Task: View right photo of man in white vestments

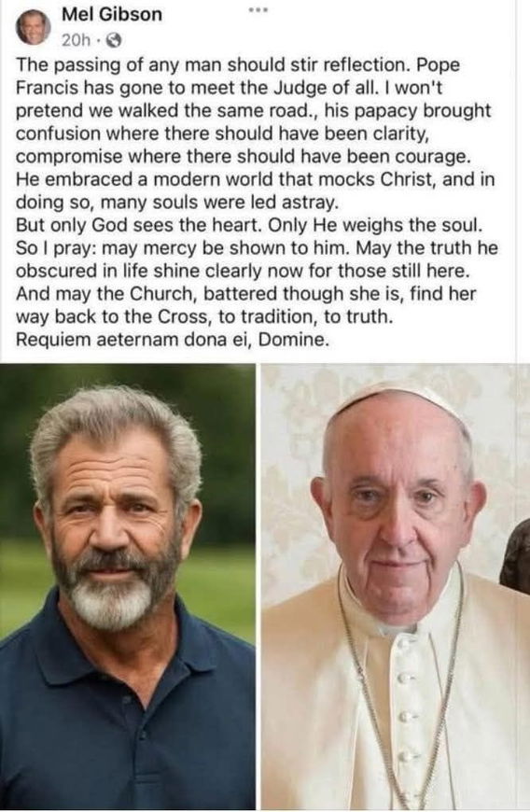Action: (x=396, y=587)
